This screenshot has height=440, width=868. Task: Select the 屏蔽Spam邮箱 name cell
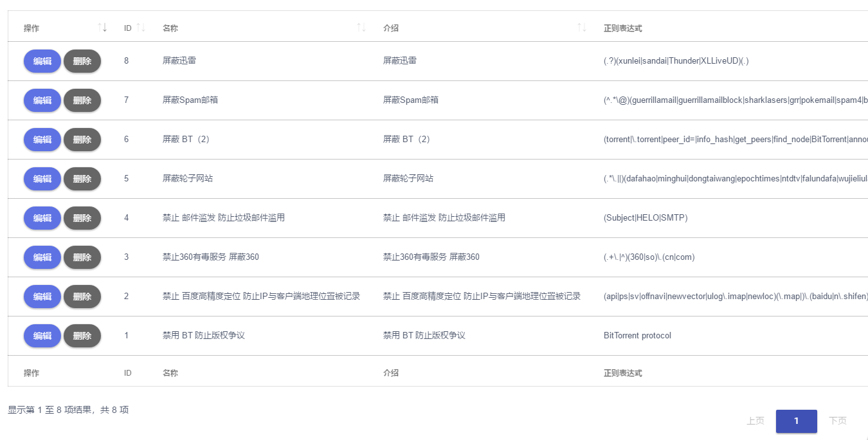(x=190, y=100)
